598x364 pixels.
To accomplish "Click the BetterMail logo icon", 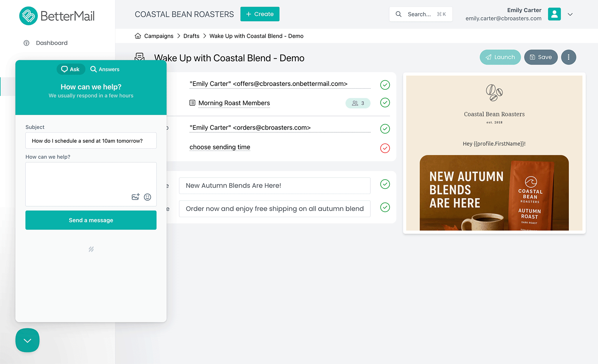I will [28, 16].
